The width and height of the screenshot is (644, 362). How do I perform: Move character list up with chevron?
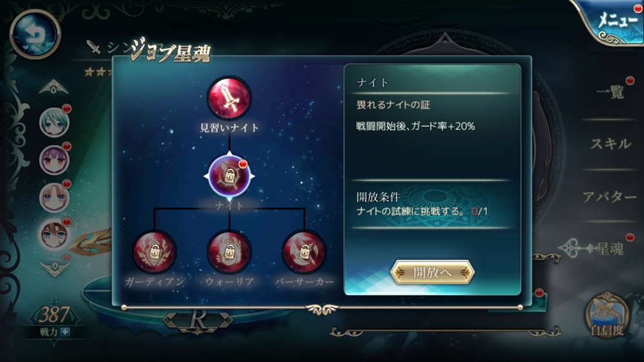click(54, 87)
